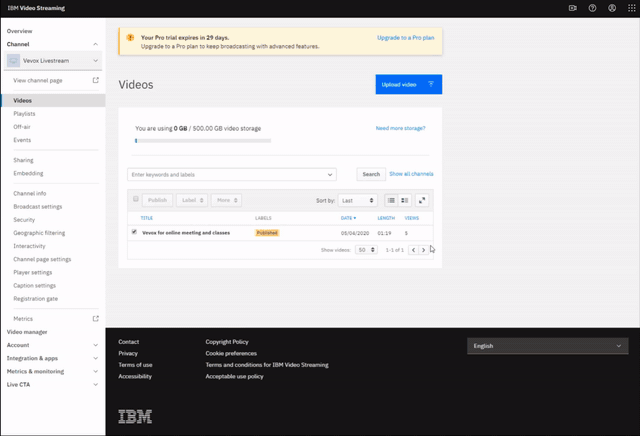
Task: Click the broadcast camera icon in top bar
Action: point(573,8)
